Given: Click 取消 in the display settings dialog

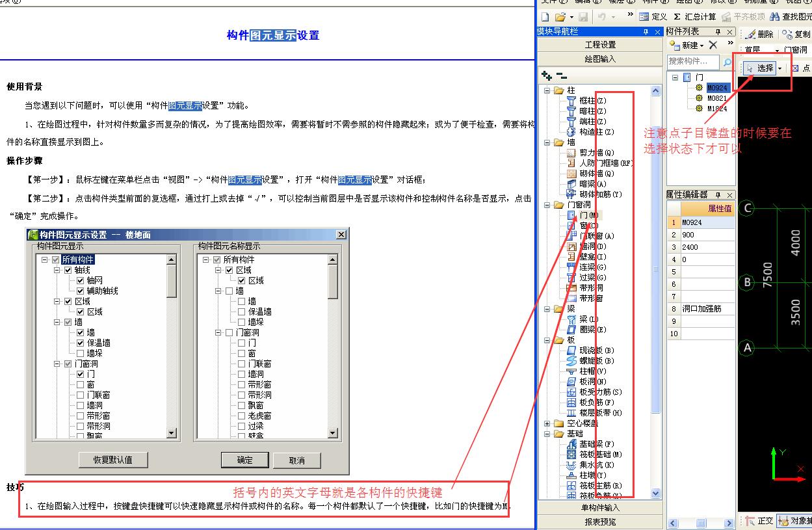Looking at the screenshot, I should point(296,460).
